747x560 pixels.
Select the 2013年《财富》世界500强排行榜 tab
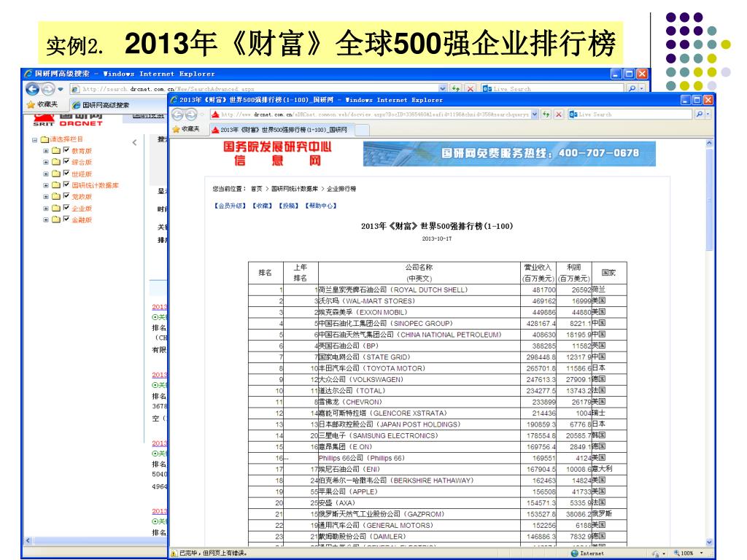(282, 130)
